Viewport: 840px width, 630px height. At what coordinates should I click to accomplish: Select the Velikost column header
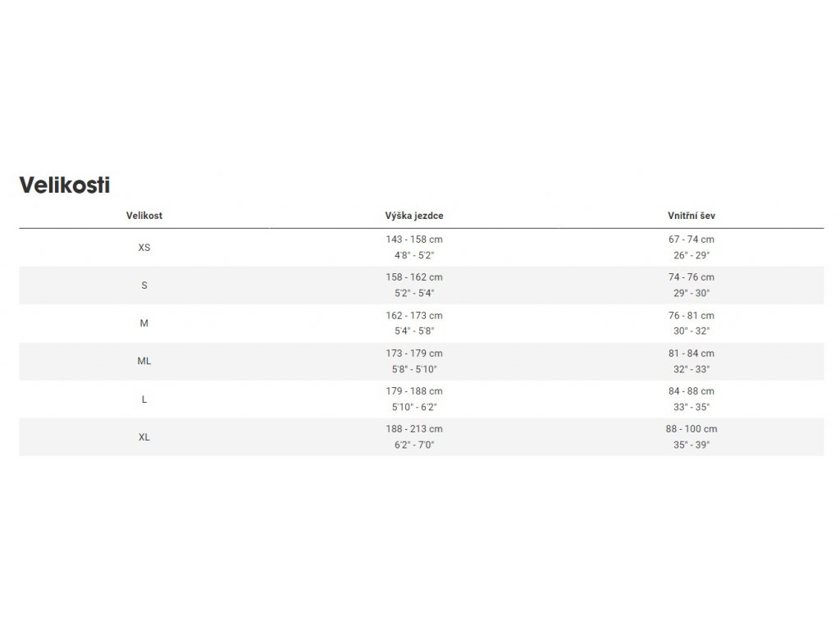(x=144, y=216)
